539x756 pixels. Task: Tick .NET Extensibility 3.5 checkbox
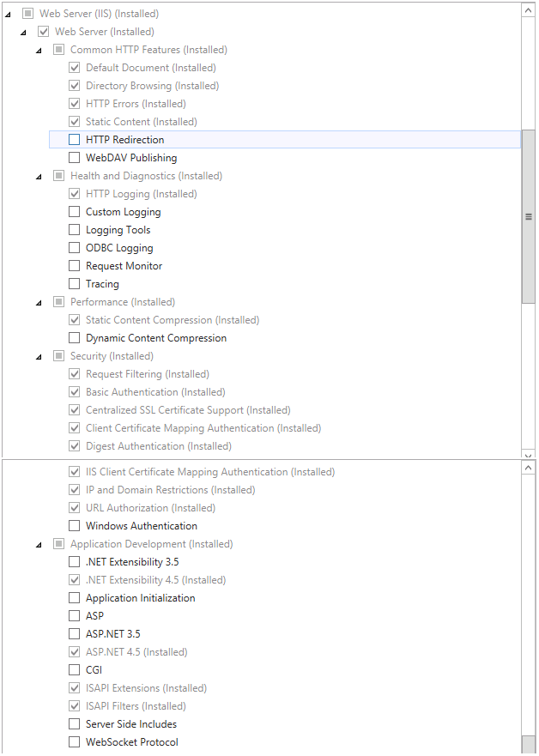[75, 562]
